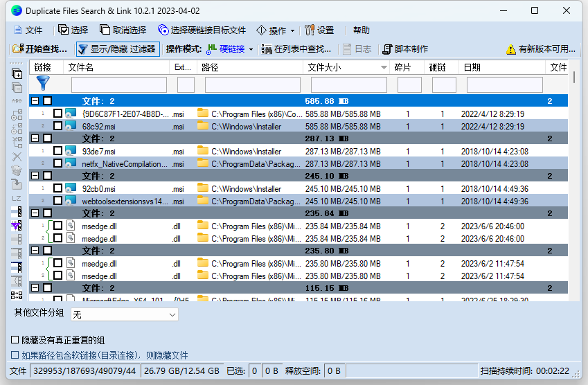
Task: Click the LZ compression icon in sidebar
Action: 17,198
